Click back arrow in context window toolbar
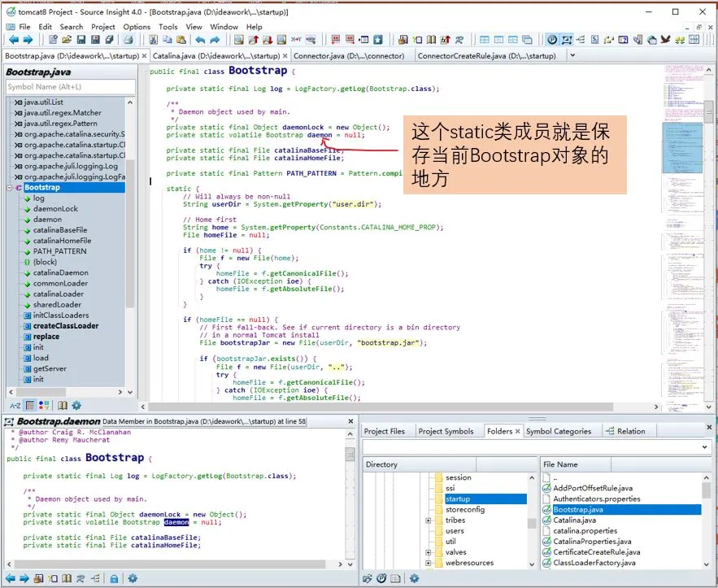The height and width of the screenshot is (588, 718). (x=10, y=578)
